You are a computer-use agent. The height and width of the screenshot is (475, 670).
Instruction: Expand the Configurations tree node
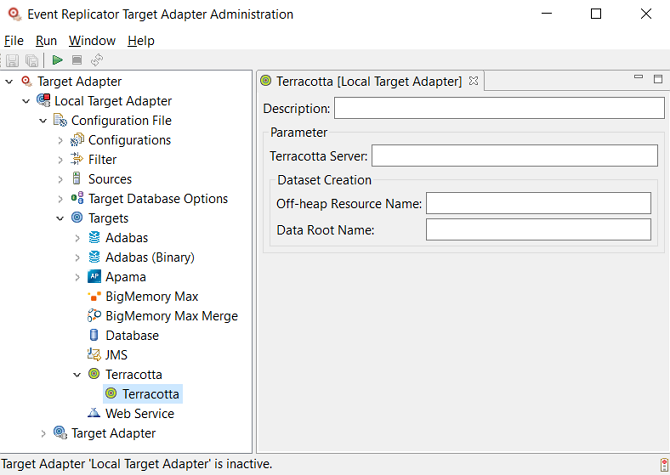tap(60, 141)
